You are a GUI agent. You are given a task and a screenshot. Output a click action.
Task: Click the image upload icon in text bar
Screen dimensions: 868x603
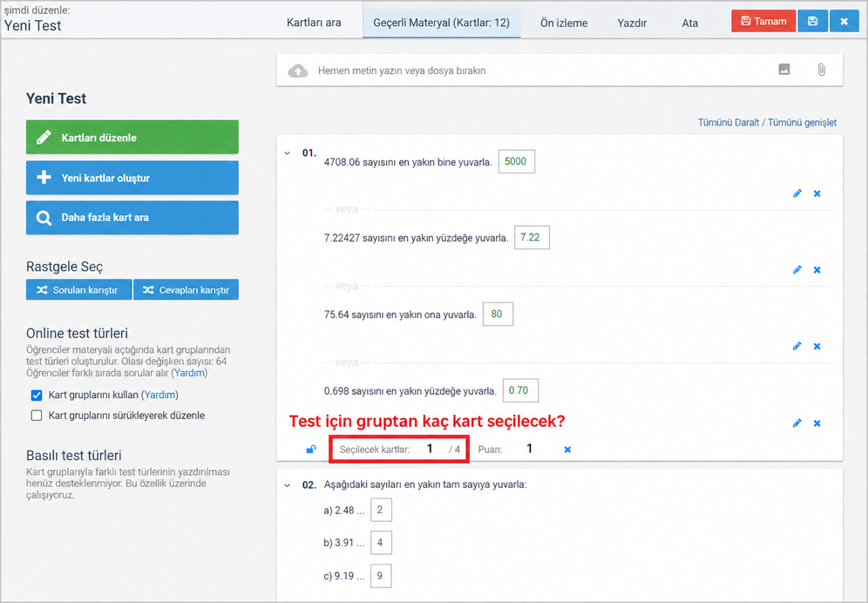(x=783, y=69)
